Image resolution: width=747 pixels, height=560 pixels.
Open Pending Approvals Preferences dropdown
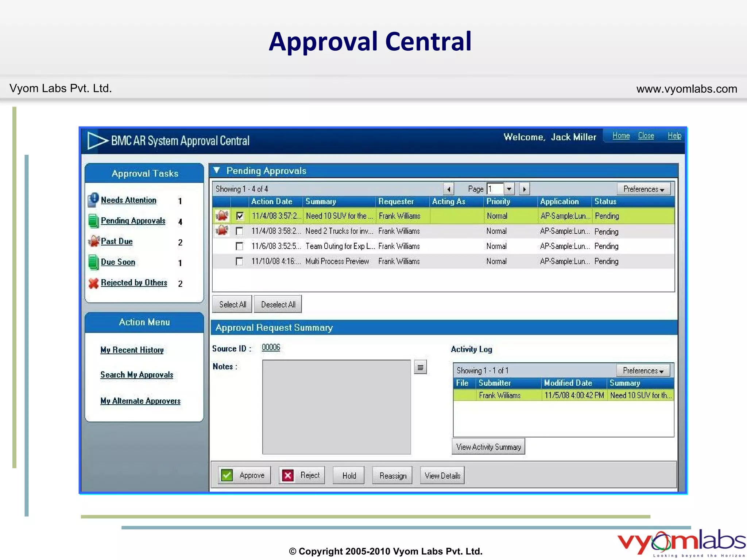pos(643,189)
